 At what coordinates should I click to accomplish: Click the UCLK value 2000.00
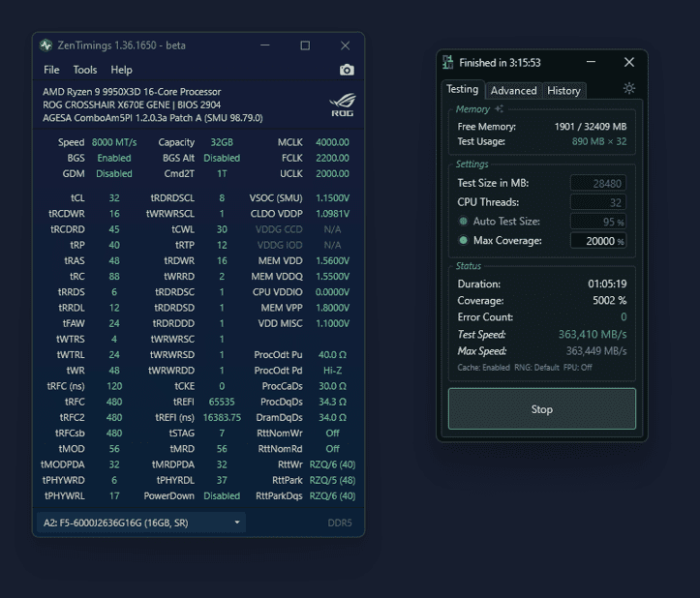pyautogui.click(x=332, y=173)
